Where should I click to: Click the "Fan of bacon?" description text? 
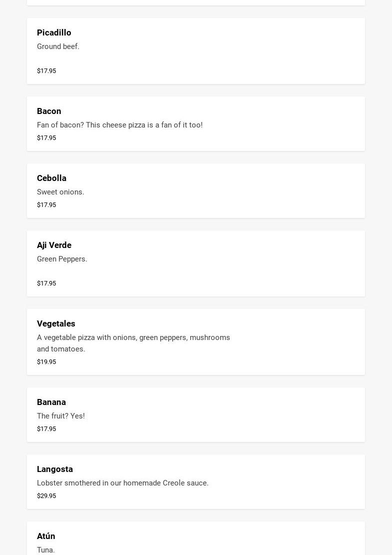(x=120, y=125)
